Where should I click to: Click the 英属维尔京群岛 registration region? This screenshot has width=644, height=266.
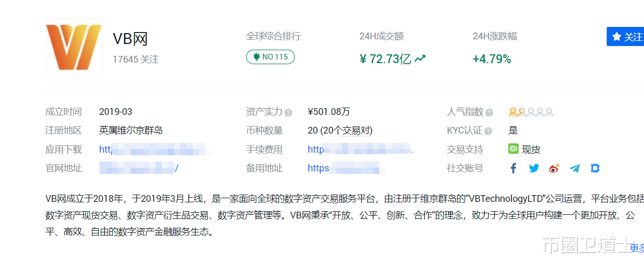pyautogui.click(x=131, y=130)
